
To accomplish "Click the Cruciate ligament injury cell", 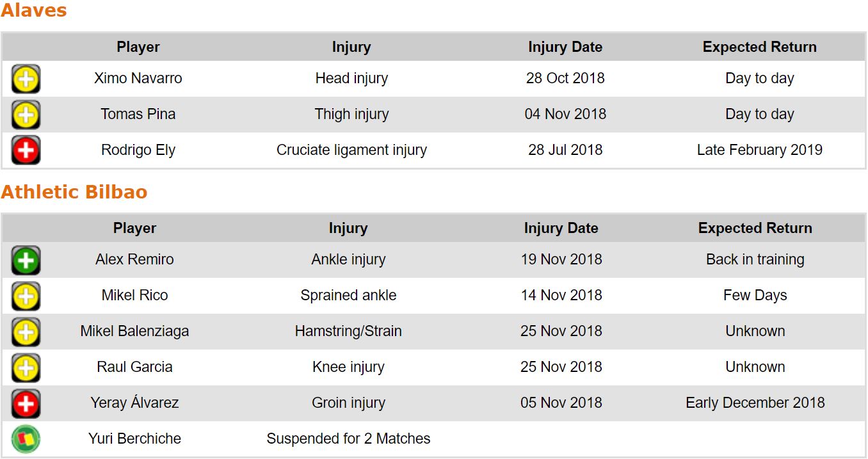I will [x=351, y=150].
